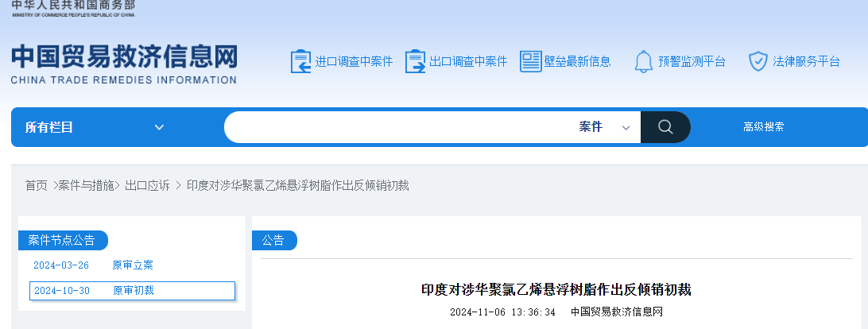This screenshot has height=329, width=868.
Task: Select the 公告 tab label
Action: (x=273, y=240)
